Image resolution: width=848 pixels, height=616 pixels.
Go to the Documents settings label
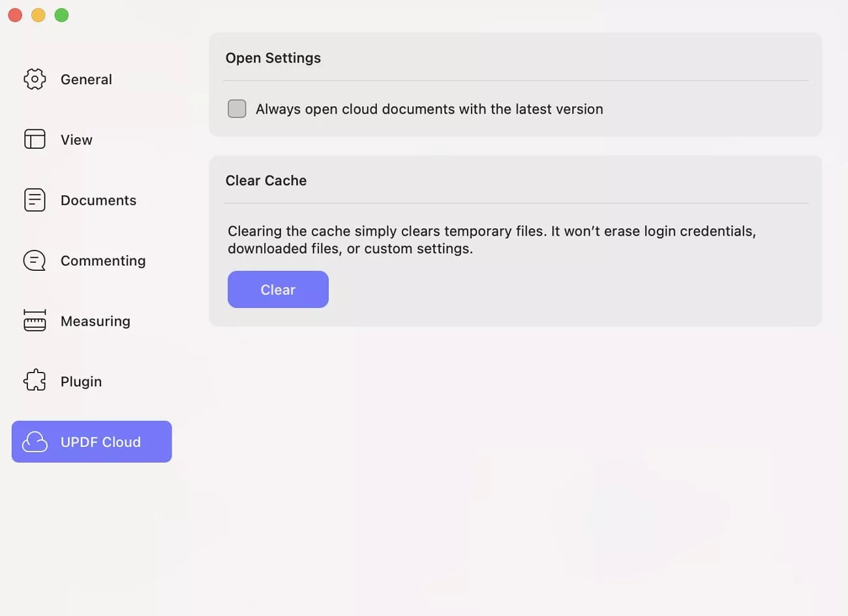click(98, 200)
